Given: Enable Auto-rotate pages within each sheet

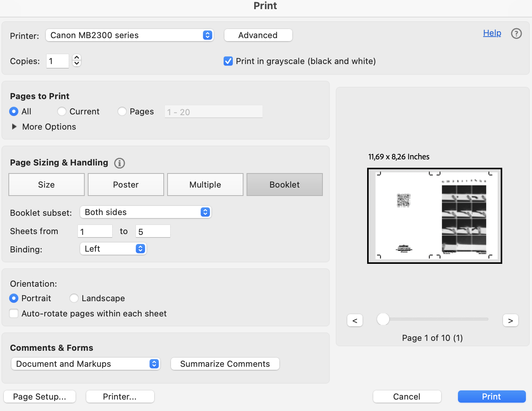Looking at the screenshot, I should pyautogui.click(x=14, y=313).
